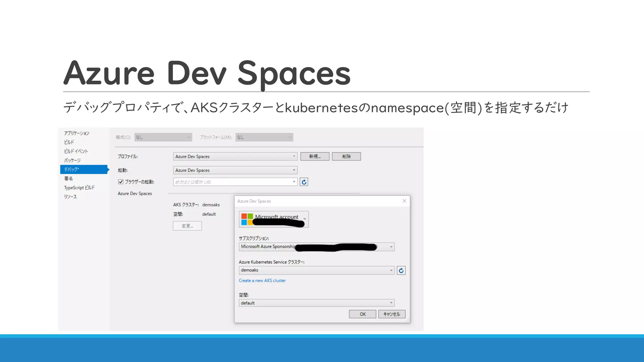Select the ビルド イベント tab
Viewport: 644px width, 362px height.
tap(76, 151)
